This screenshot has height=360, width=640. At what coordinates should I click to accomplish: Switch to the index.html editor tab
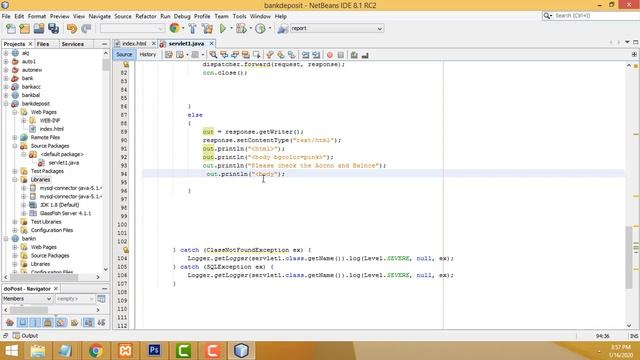(134, 43)
